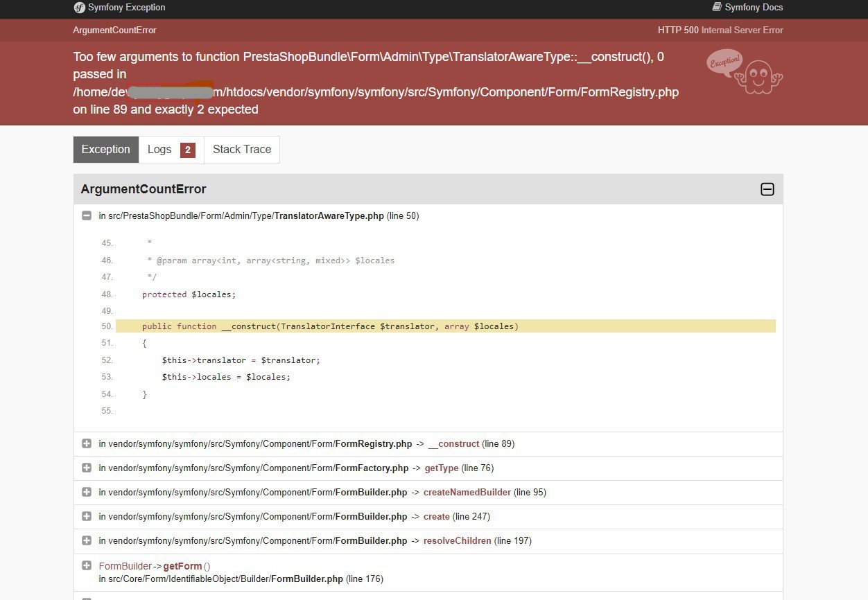The image size is (868, 600).
Task: Expand the FormBuilder.php create trace line 247
Action: point(87,516)
